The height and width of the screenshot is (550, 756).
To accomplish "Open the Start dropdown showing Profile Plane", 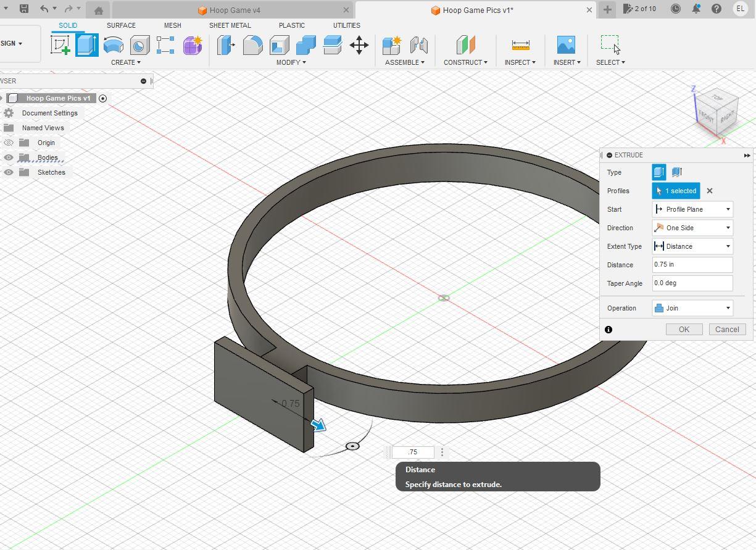I will click(x=692, y=209).
